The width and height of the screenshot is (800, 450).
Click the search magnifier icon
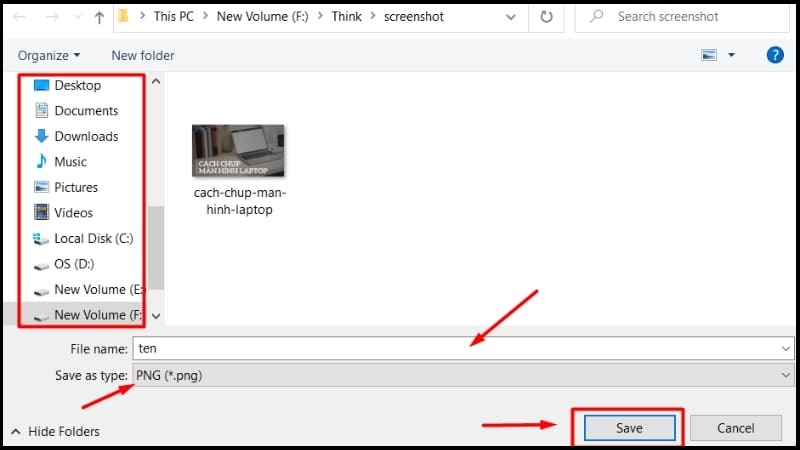tap(596, 16)
